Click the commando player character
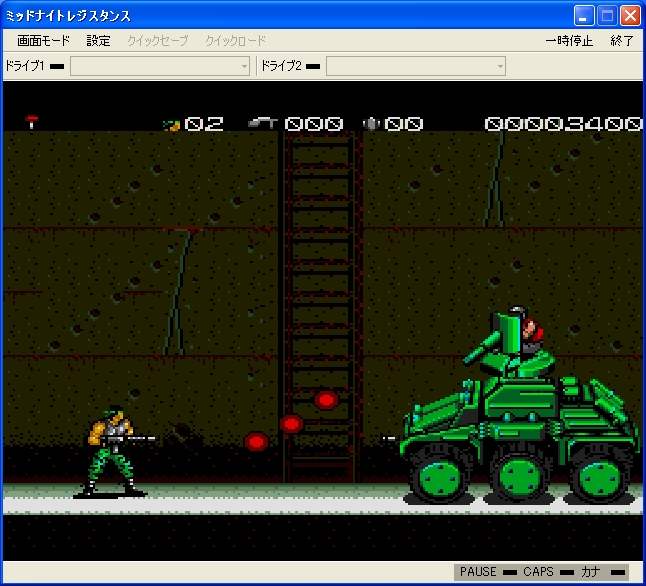 tap(113, 452)
